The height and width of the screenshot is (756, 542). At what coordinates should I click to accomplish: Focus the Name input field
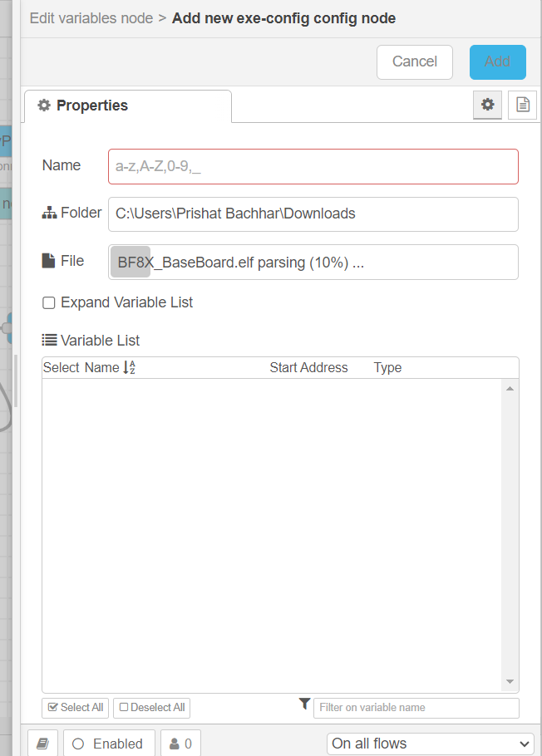313,166
